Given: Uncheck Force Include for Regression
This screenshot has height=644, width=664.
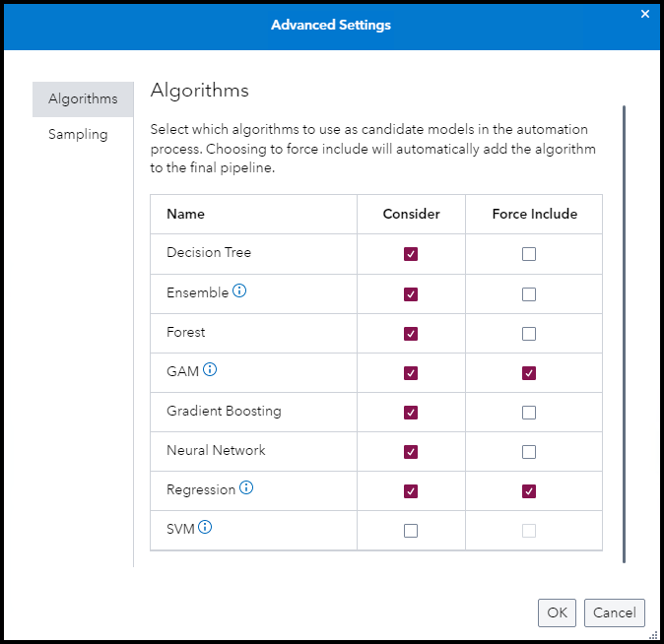Looking at the screenshot, I should pos(529,491).
